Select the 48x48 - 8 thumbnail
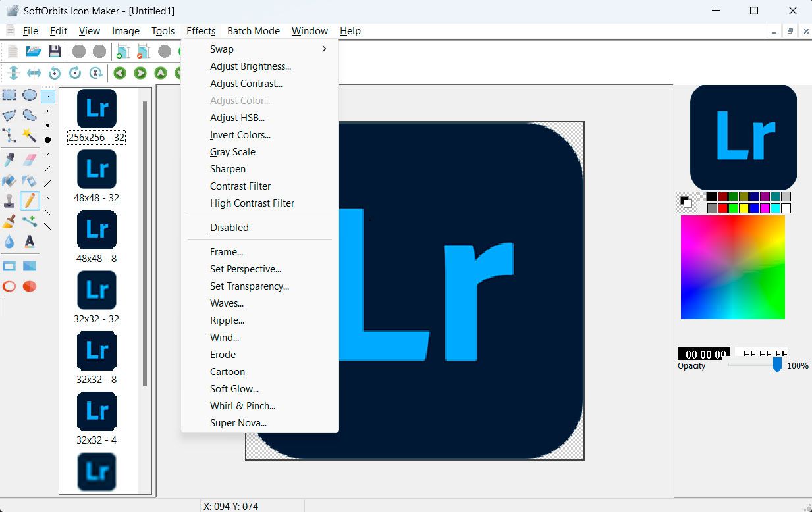This screenshot has width=812, height=512. [x=97, y=237]
